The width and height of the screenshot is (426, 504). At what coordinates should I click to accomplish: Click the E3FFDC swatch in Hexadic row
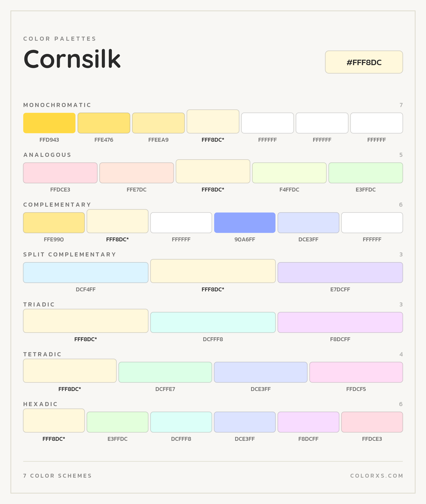(118, 422)
